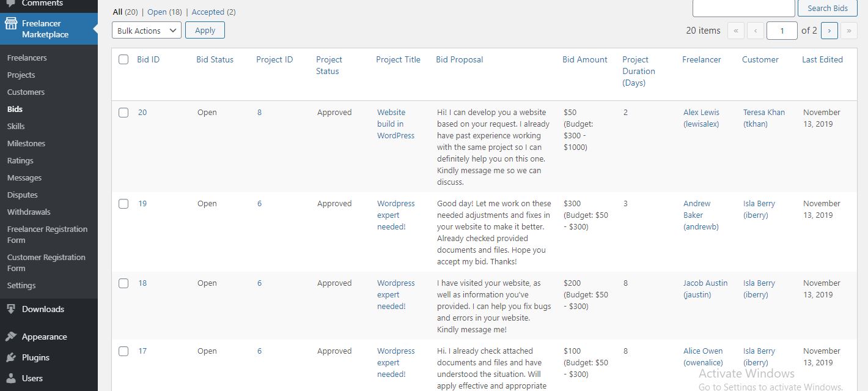Open Milestones in the sidebar

coord(26,143)
